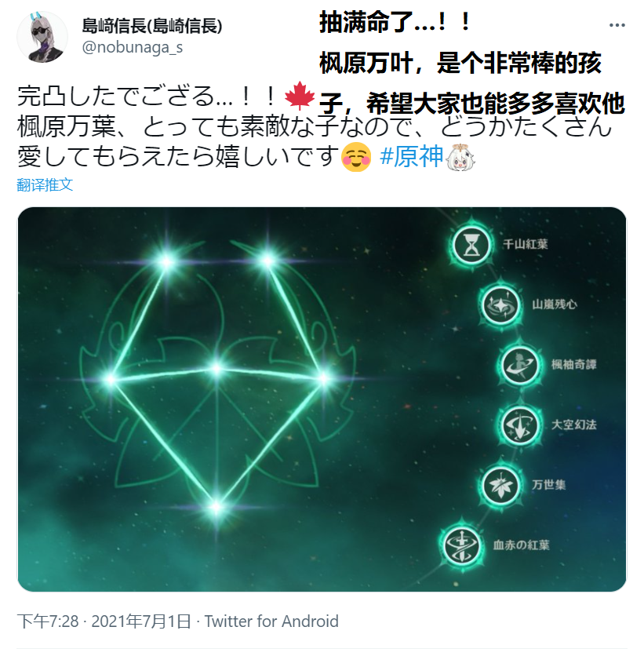Click the 下午7:28 · 2021年7月1日 timestamp
The image size is (644, 656).
click(x=104, y=621)
